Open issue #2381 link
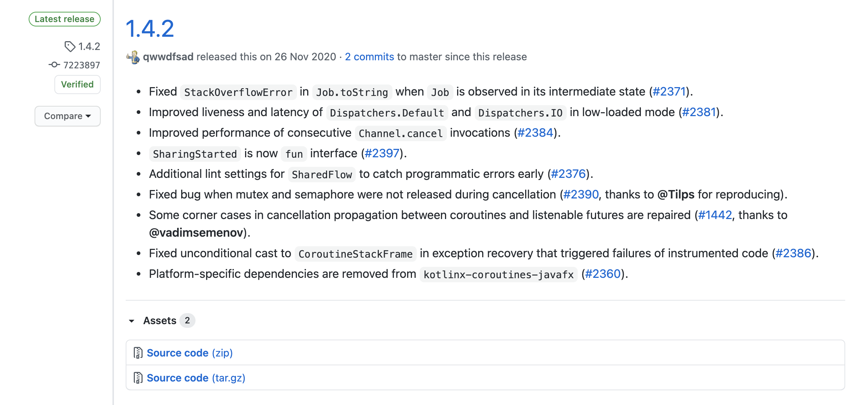This screenshot has width=868, height=405. [699, 112]
